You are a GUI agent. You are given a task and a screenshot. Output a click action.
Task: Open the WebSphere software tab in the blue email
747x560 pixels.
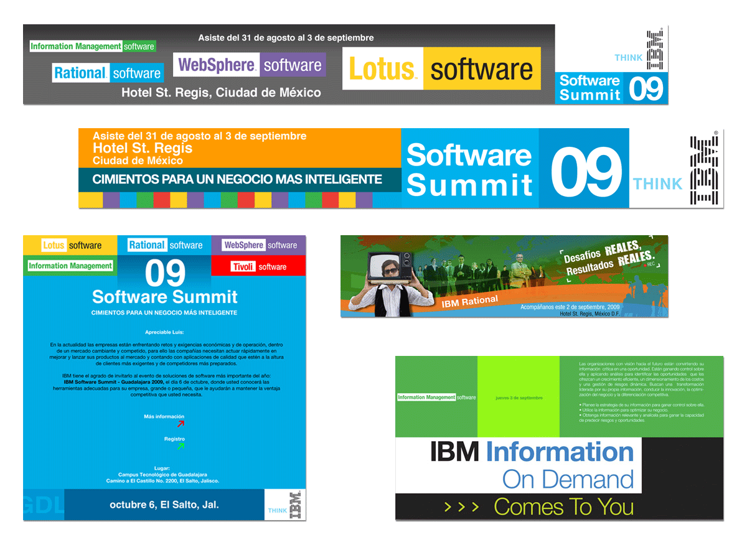(259, 245)
